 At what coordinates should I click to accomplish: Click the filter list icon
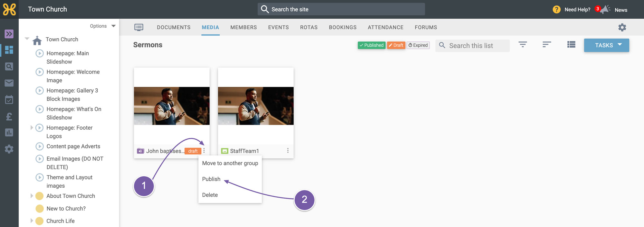click(523, 44)
